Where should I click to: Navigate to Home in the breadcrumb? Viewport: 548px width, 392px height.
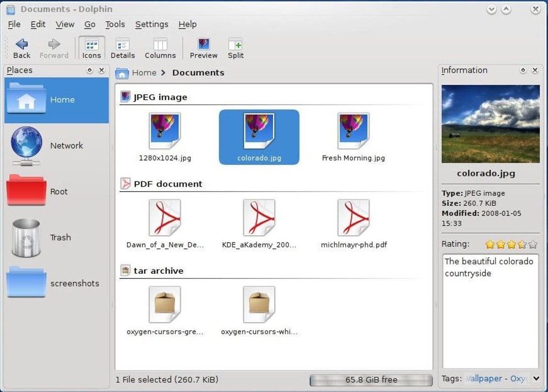[x=144, y=73]
